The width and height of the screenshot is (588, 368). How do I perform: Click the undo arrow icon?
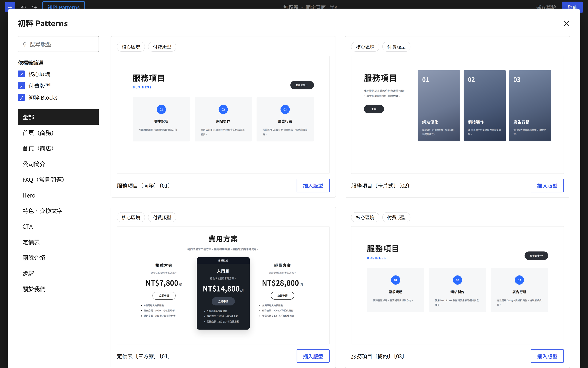23,7
